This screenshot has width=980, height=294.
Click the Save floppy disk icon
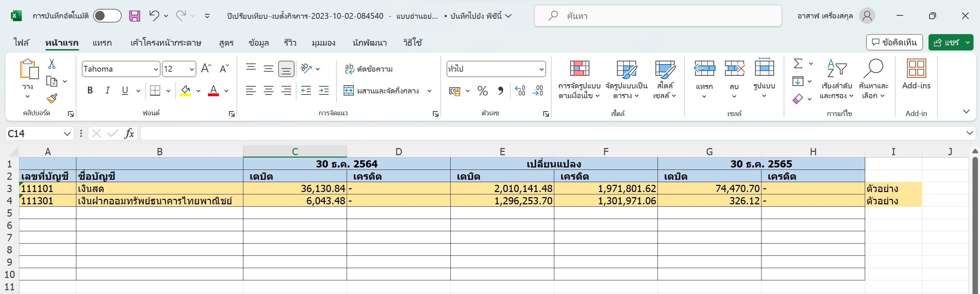tap(134, 16)
